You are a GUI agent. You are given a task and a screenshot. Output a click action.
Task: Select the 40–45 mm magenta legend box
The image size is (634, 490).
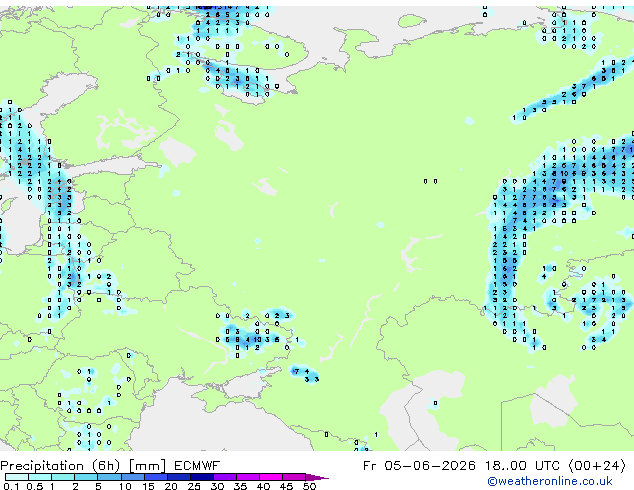click(x=271, y=477)
